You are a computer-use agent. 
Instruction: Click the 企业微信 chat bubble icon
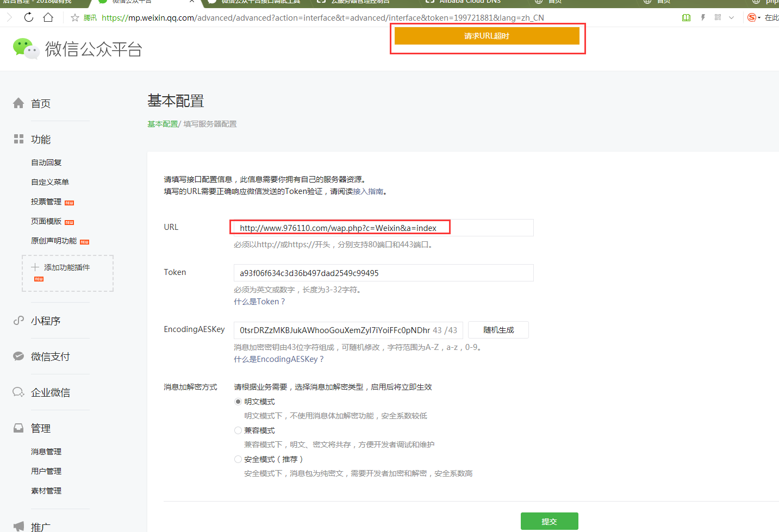[18, 392]
